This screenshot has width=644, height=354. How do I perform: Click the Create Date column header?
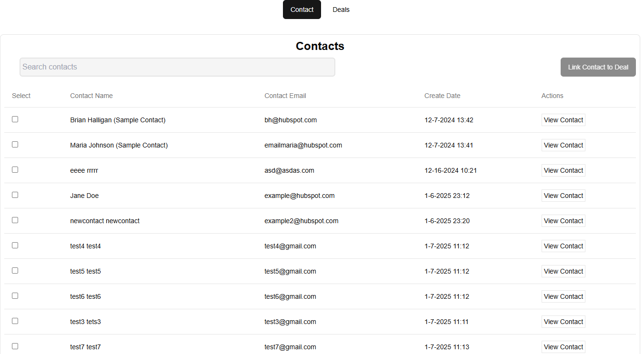pos(442,96)
